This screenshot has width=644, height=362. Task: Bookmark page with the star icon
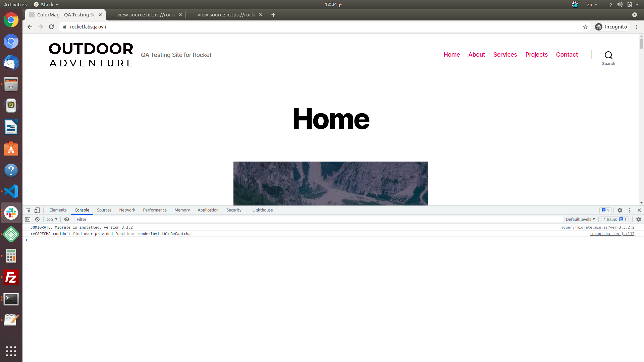point(585,27)
